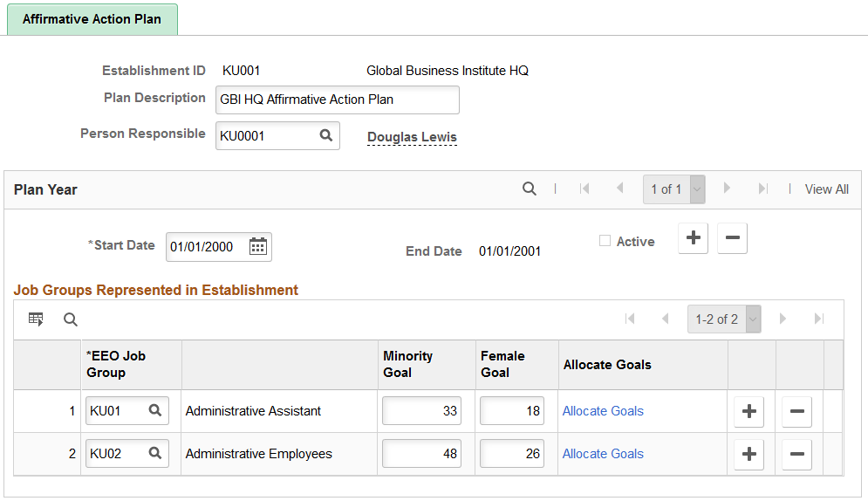This screenshot has height=501, width=868.
Task: Click Plan Year search magnifier icon
Action: pyautogui.click(x=530, y=189)
